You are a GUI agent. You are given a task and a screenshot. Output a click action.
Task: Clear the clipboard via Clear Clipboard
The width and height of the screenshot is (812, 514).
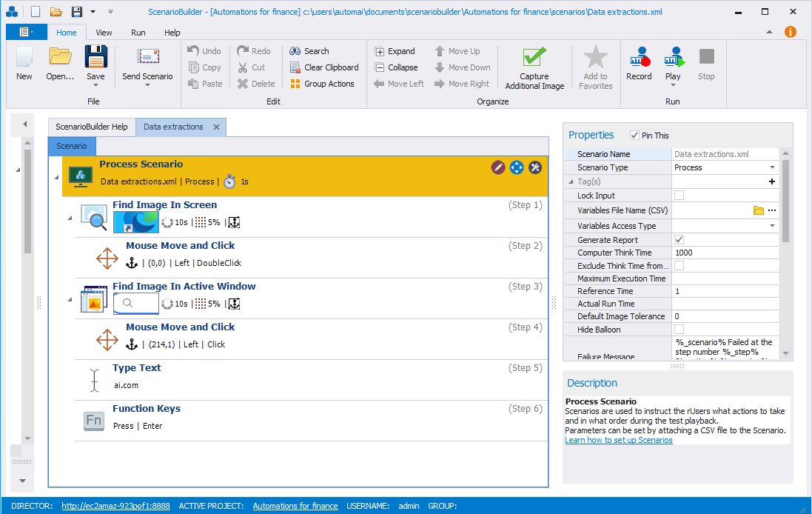pos(324,67)
